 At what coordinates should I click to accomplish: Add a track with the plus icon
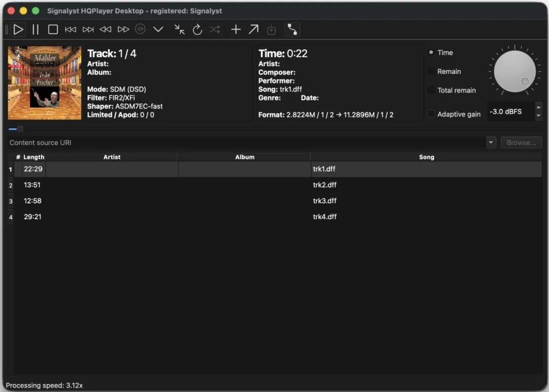236,29
